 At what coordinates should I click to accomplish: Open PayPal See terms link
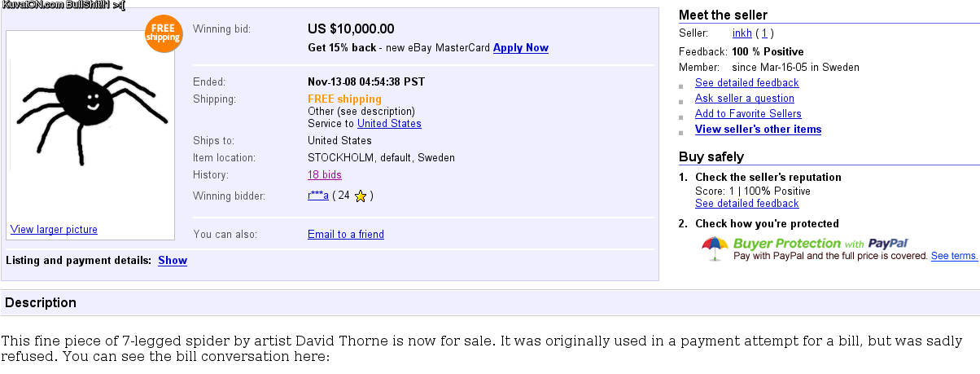954,256
